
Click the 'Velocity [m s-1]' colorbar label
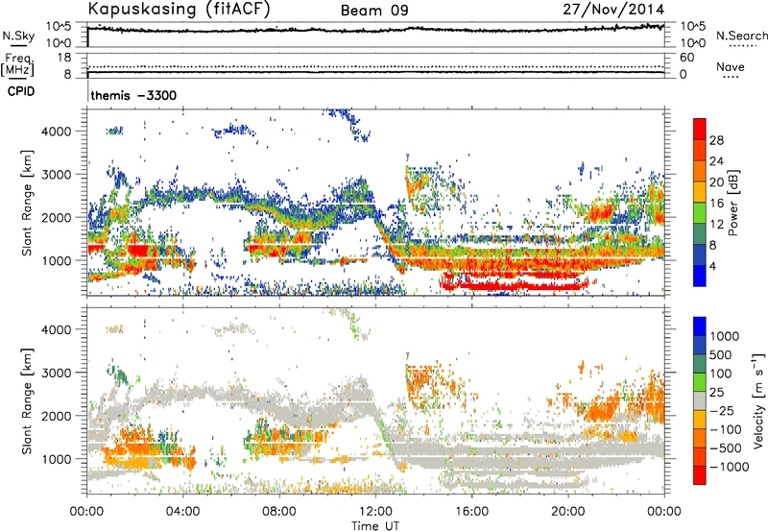[x=758, y=400]
